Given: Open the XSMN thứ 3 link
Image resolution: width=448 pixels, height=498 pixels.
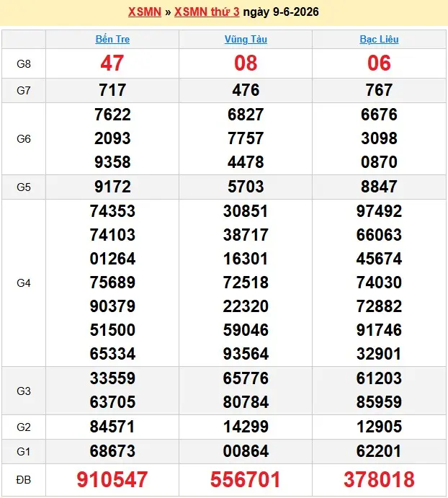Looking at the screenshot, I should point(207,12).
